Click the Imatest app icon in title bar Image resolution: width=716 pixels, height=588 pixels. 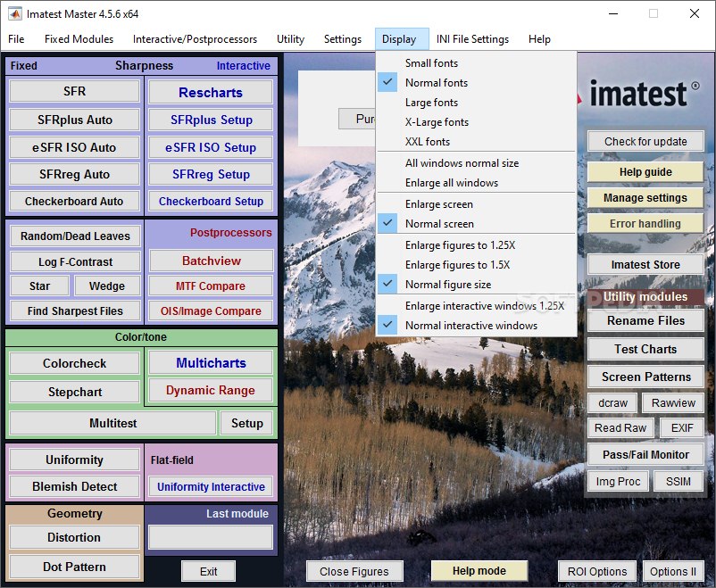click(15, 13)
